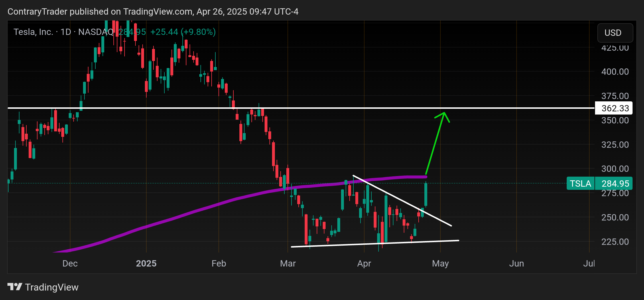Click the Dec date axis label
Image resolution: width=644 pixels, height=300 pixels.
point(70,263)
